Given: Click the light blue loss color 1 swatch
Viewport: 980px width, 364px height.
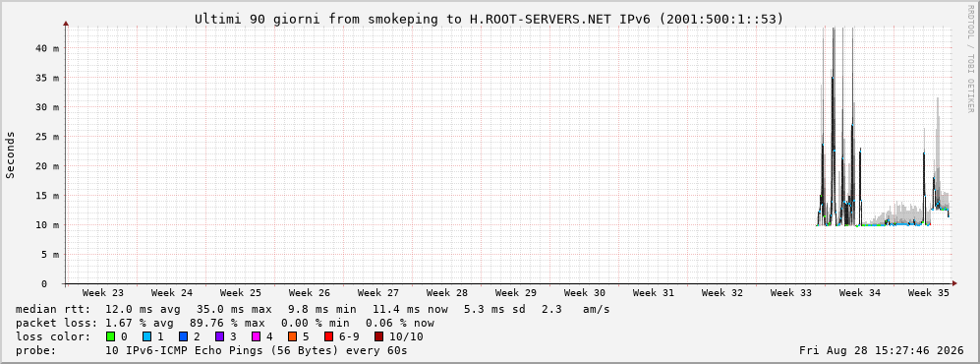Looking at the screenshot, I should (x=146, y=336).
